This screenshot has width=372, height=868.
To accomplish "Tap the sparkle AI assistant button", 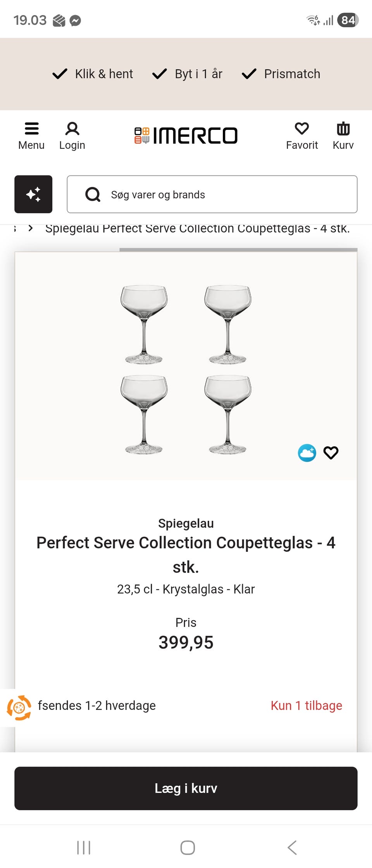I will (x=33, y=194).
